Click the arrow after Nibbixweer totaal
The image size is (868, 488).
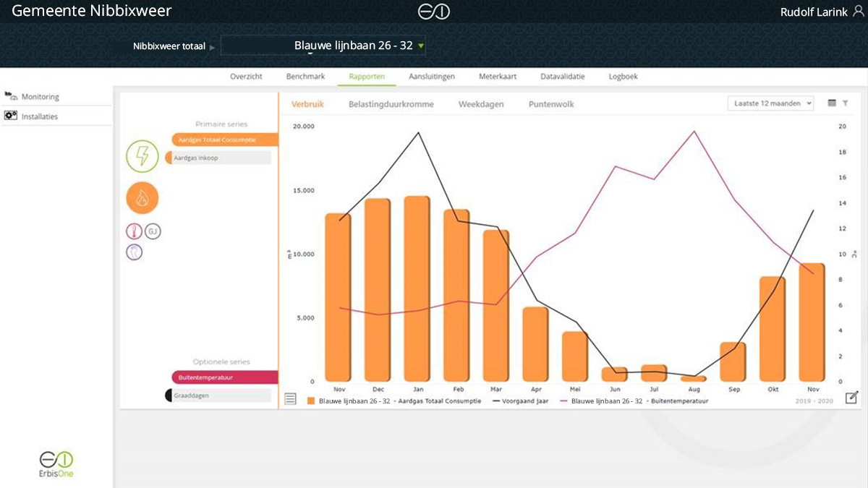point(212,47)
